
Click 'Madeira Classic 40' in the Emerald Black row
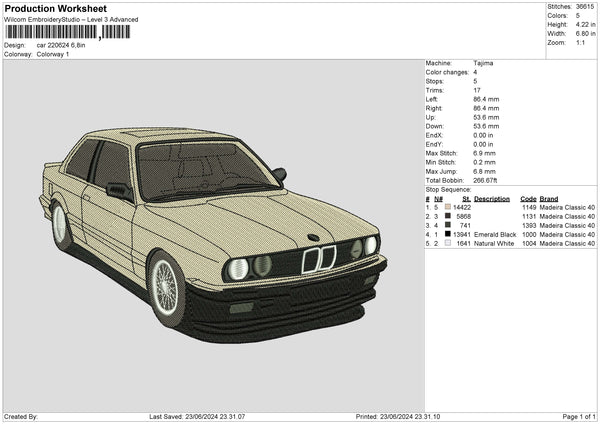point(567,234)
